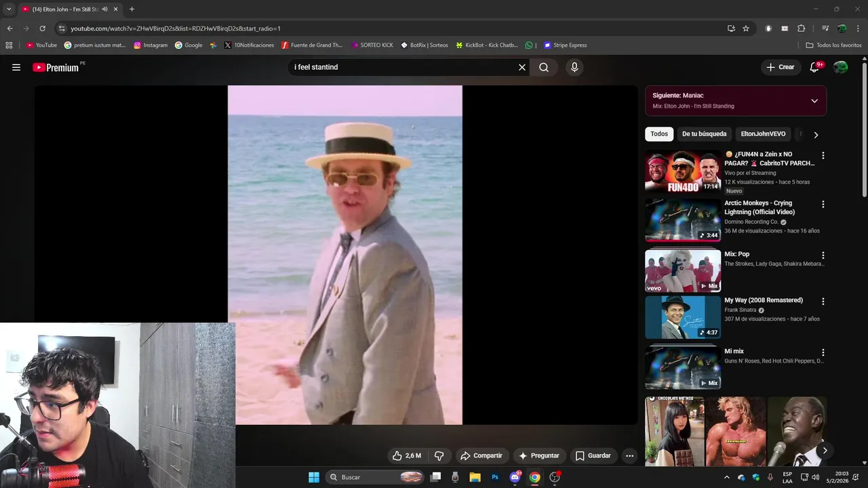Open the Chrome apps grid shortcut
868x488 pixels.
9,45
